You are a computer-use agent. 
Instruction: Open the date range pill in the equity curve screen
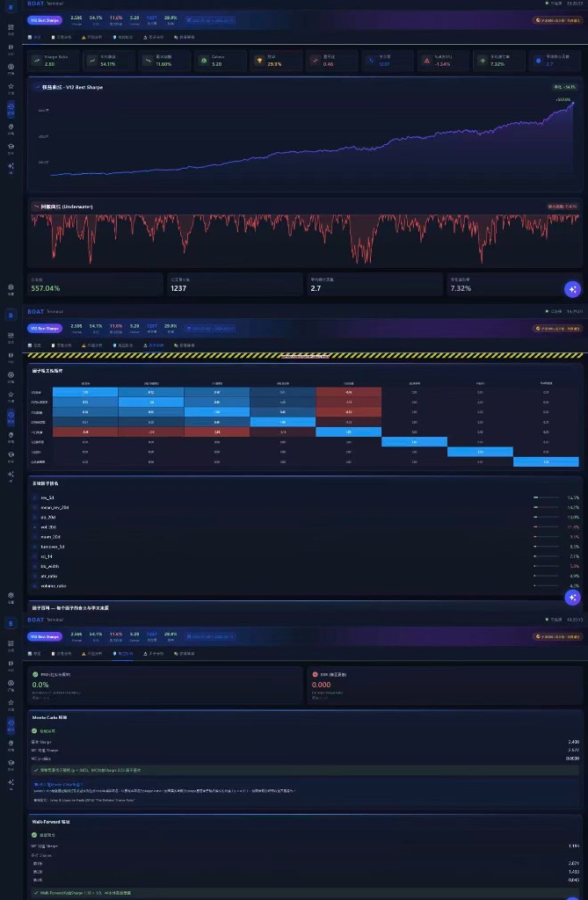point(211,20)
